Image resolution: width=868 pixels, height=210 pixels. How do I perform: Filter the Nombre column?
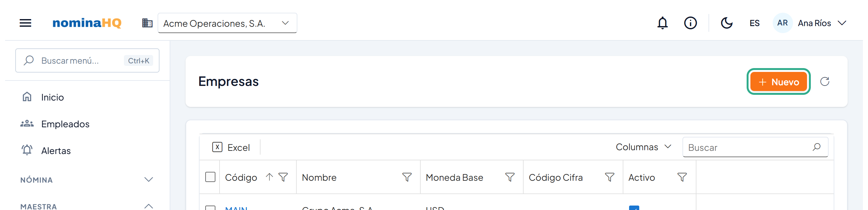click(x=407, y=177)
